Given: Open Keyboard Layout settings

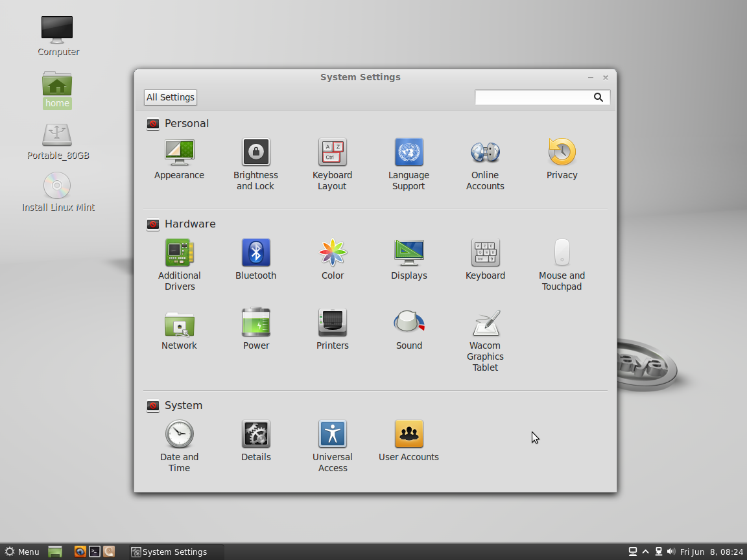Looking at the screenshot, I should click(x=332, y=165).
